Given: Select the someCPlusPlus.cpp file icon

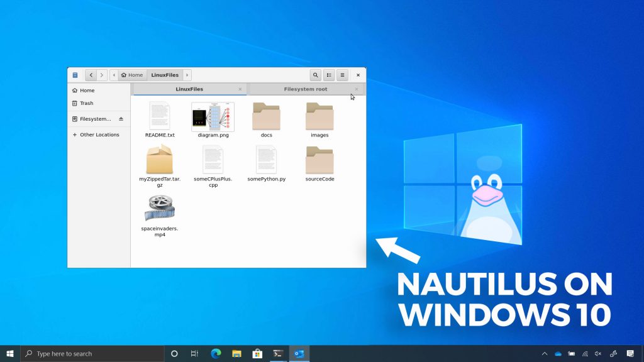Looking at the screenshot, I should [213, 160].
